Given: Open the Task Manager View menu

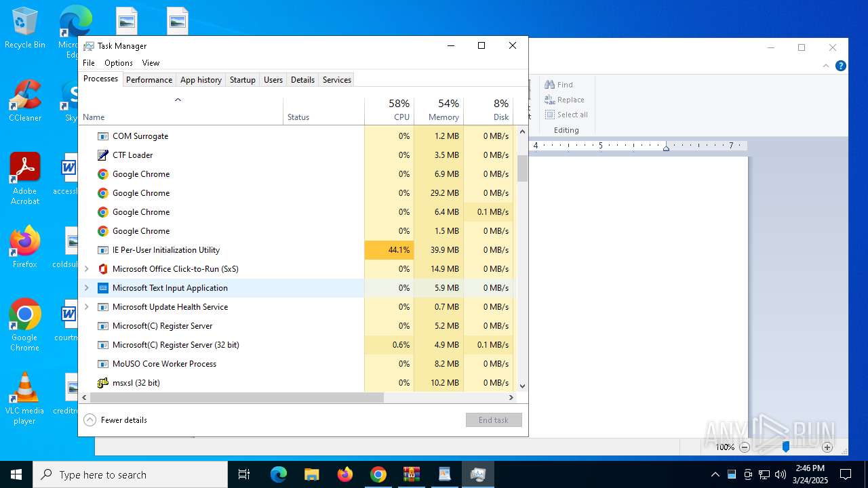Looking at the screenshot, I should click(x=151, y=63).
